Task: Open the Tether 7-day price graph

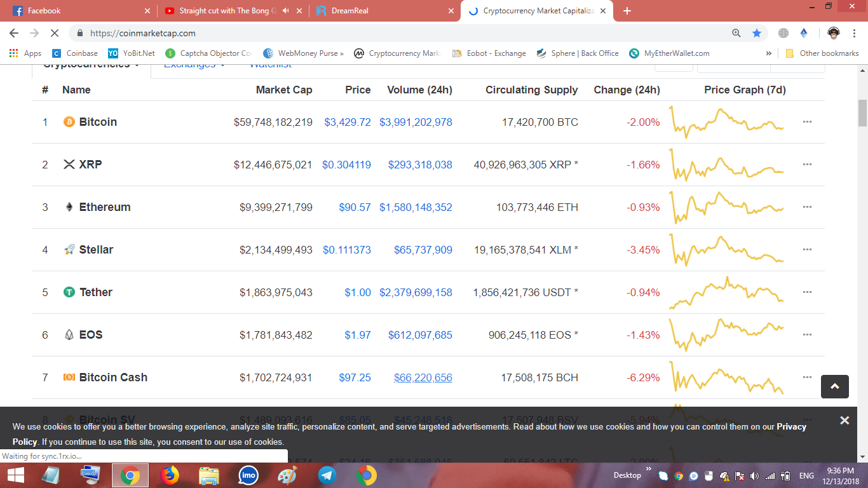Action: tap(727, 292)
